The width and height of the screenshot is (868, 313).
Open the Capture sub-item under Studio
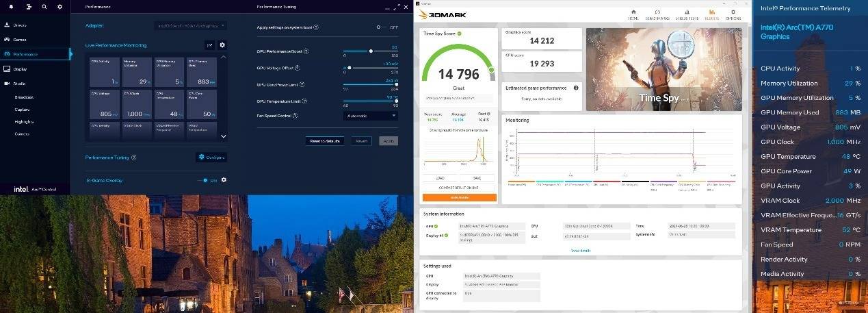tap(22, 109)
